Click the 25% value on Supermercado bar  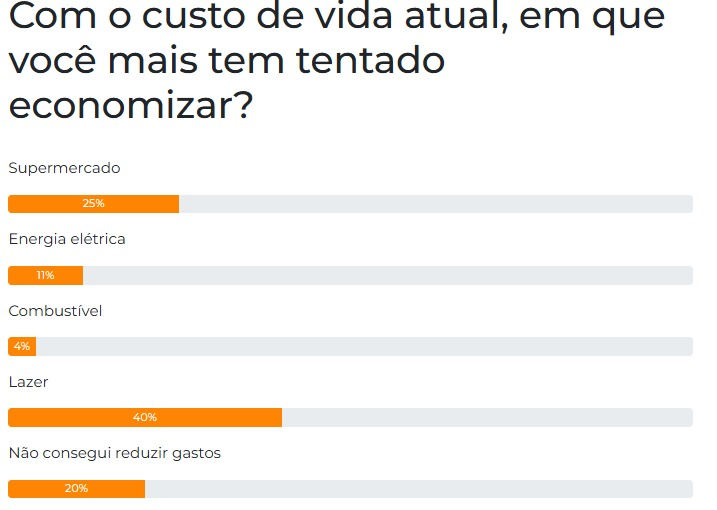pos(93,204)
